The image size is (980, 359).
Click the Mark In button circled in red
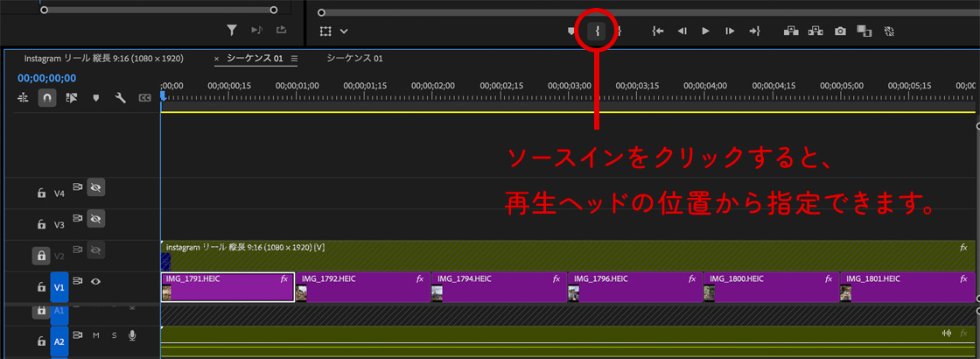(x=598, y=31)
